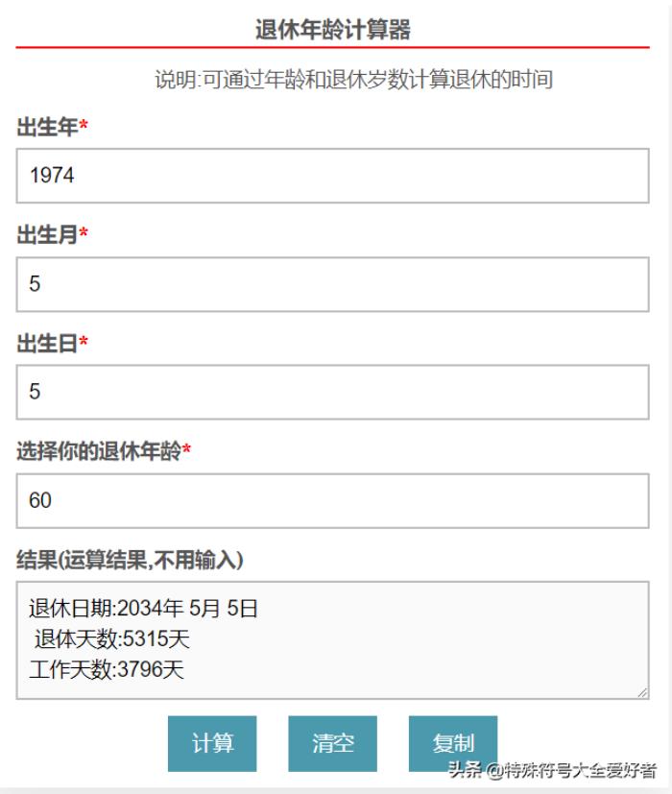Screen dimensions: 672x794
Task: Click the 出生年 input field showing 1974
Action: (x=332, y=176)
